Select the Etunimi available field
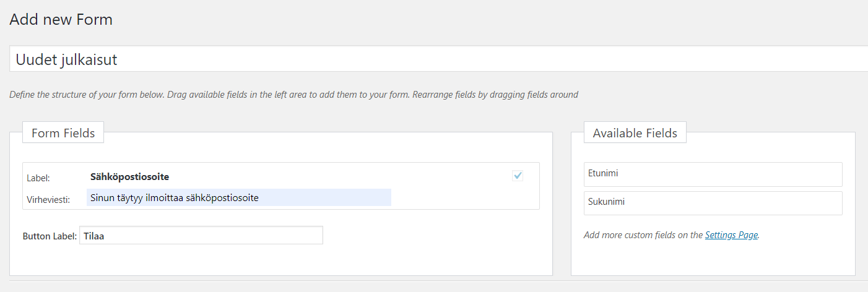Image resolution: width=868 pixels, height=292 pixels. pos(712,174)
